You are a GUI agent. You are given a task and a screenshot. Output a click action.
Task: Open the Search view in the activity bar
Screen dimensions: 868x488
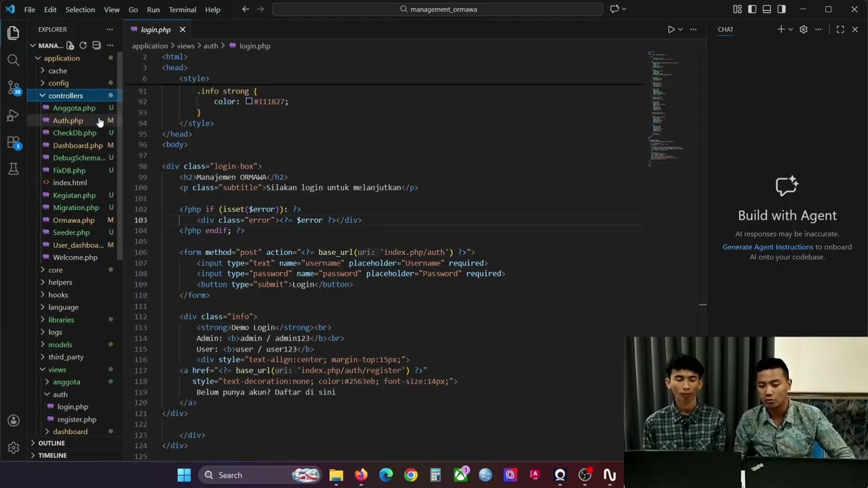coord(13,60)
